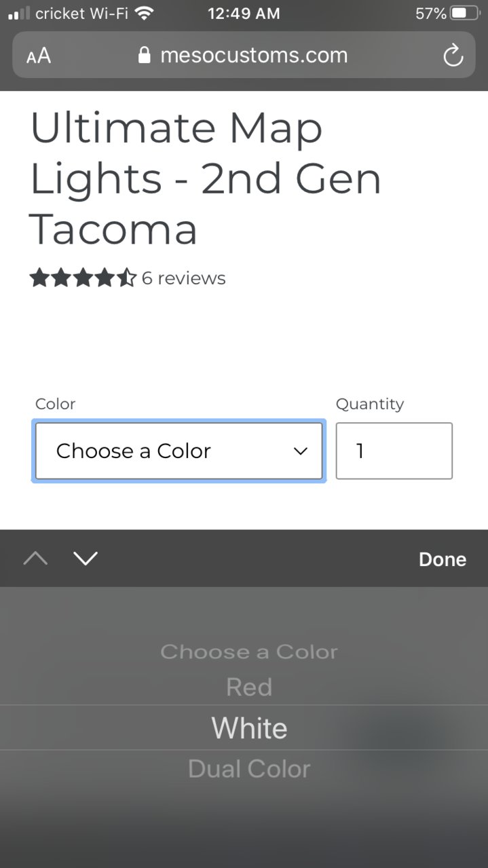The height and width of the screenshot is (868, 488).
Task: Tap the mesocustoms.com address bar
Action: pos(244,55)
